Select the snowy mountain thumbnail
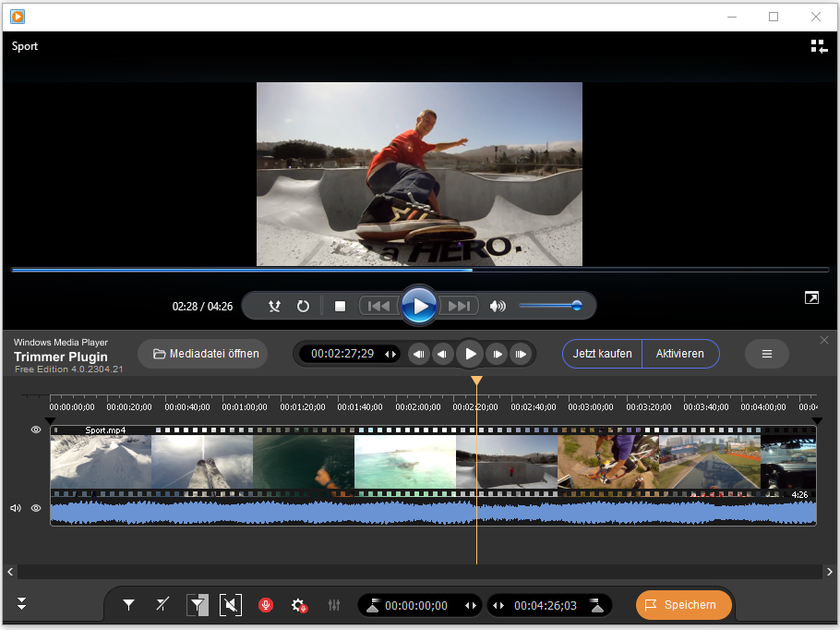 point(101,462)
